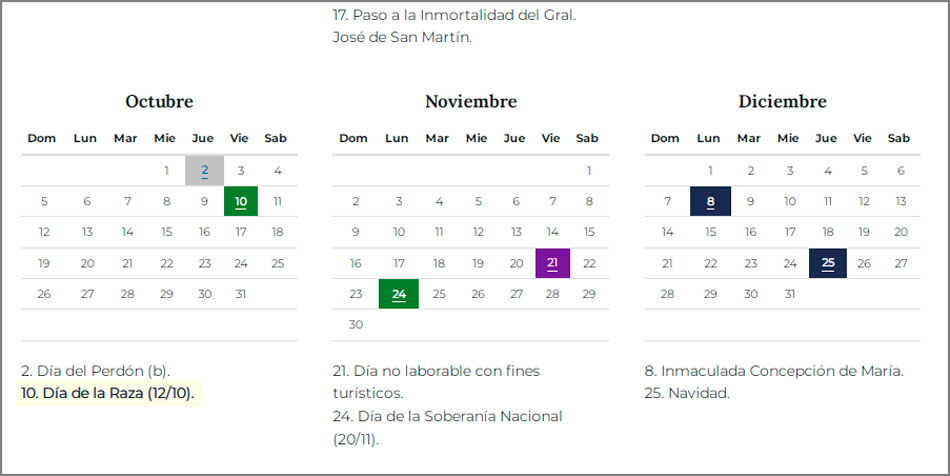
Task: Click 'Paso a la Inmortalidad del Gral.' text
Action: click(454, 15)
